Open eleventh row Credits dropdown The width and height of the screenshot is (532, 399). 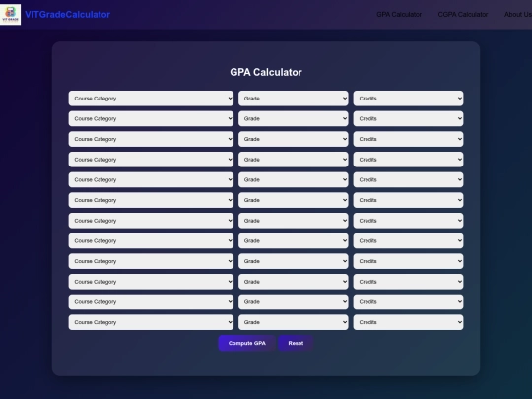pos(408,302)
